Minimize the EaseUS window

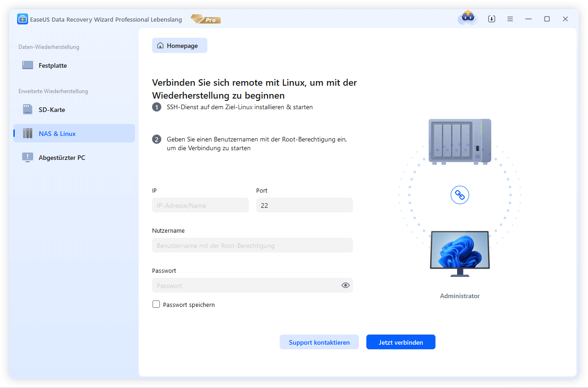[x=529, y=19]
